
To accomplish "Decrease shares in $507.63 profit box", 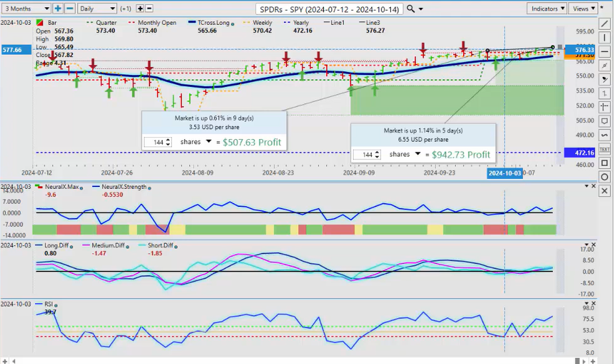I will (168, 145).
